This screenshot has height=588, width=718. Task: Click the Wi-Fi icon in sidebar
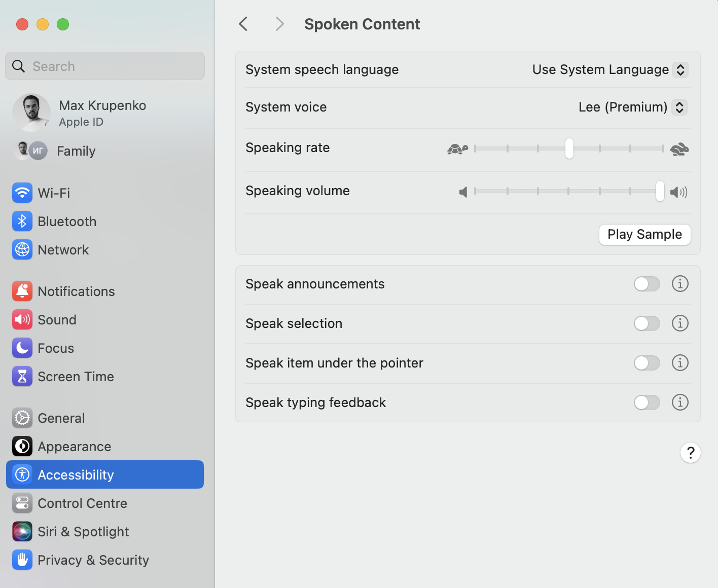tap(22, 193)
